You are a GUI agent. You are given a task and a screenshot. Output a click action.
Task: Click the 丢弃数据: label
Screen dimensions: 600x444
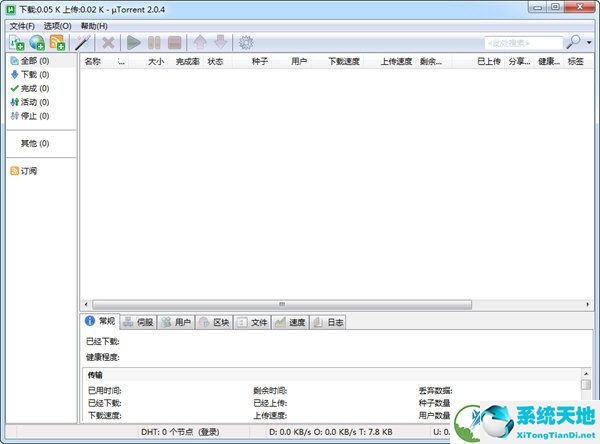click(435, 391)
